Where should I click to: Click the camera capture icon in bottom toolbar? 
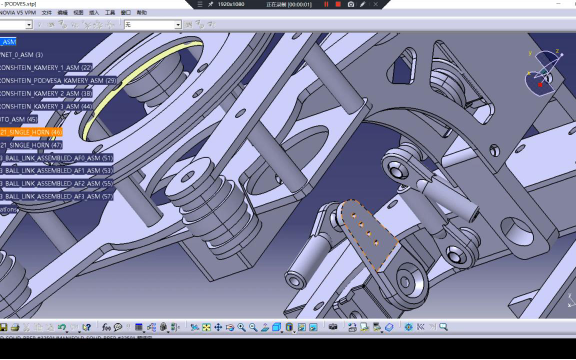pyautogui.click(x=333, y=327)
